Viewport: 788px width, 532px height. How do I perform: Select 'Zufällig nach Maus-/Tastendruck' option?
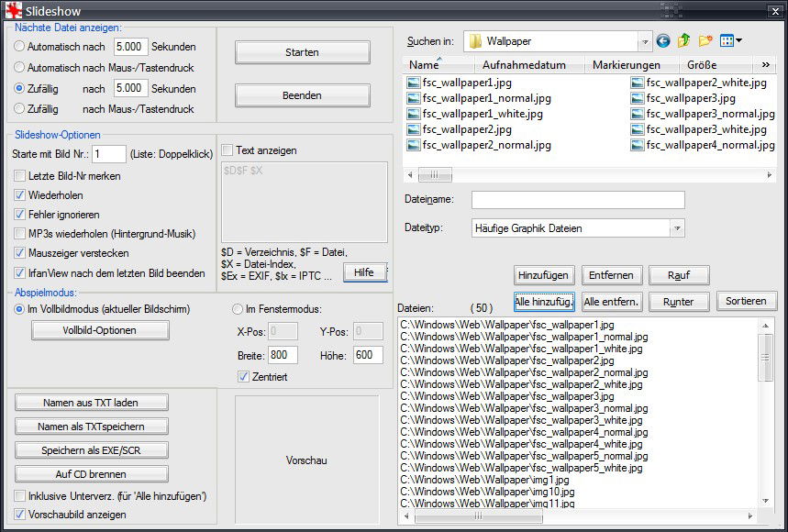click(x=19, y=108)
